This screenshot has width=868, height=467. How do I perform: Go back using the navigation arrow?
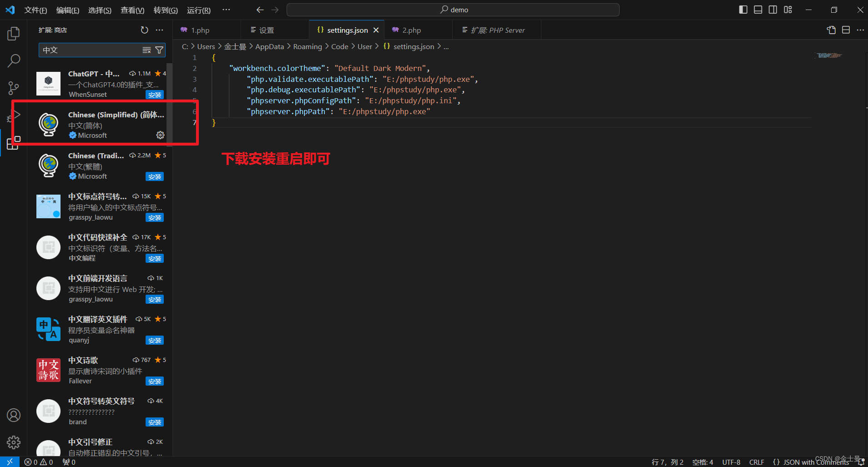point(260,10)
